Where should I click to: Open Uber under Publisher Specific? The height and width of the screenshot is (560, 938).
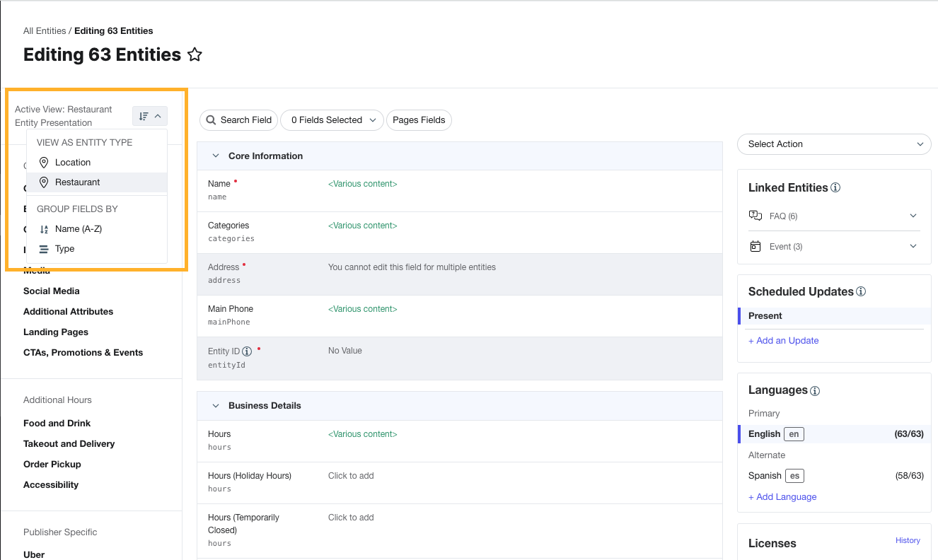point(33,554)
